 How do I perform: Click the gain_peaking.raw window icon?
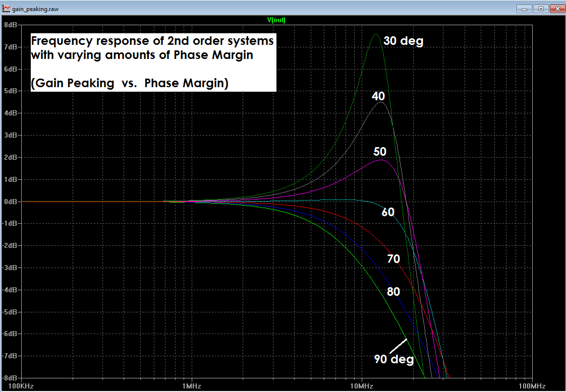click(x=6, y=9)
